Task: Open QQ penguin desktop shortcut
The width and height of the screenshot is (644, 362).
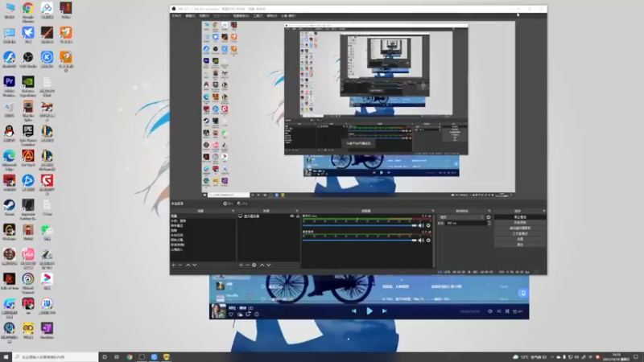Action: [x=9, y=134]
